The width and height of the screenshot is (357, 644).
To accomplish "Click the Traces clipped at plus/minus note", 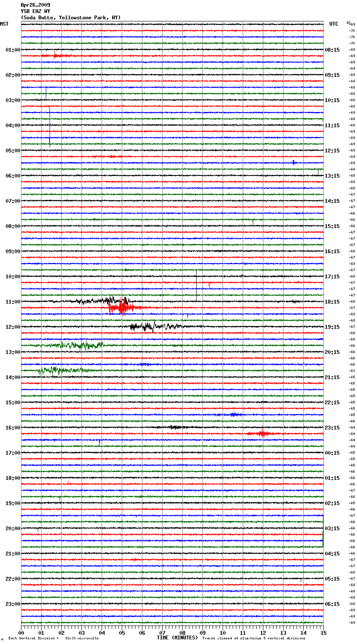I will pyautogui.click(x=254, y=638).
